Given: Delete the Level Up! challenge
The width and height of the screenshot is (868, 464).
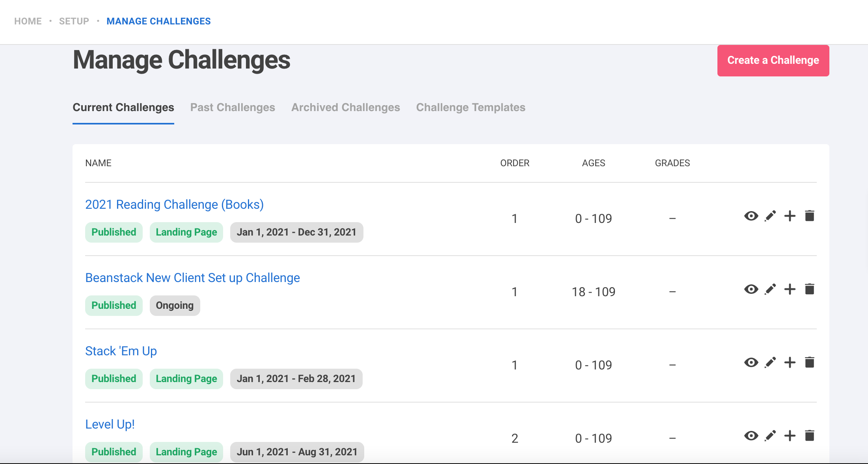Looking at the screenshot, I should 809,436.
